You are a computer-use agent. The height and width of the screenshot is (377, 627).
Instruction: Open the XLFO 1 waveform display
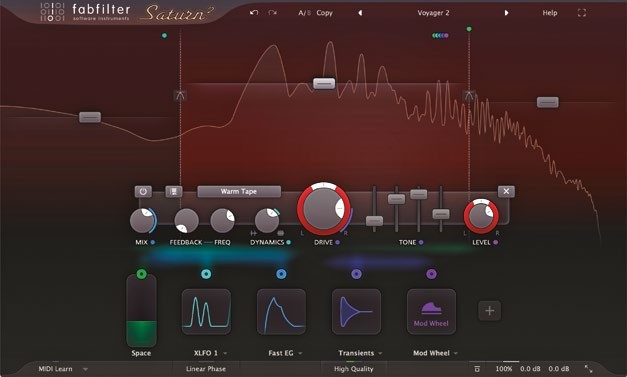coord(206,311)
